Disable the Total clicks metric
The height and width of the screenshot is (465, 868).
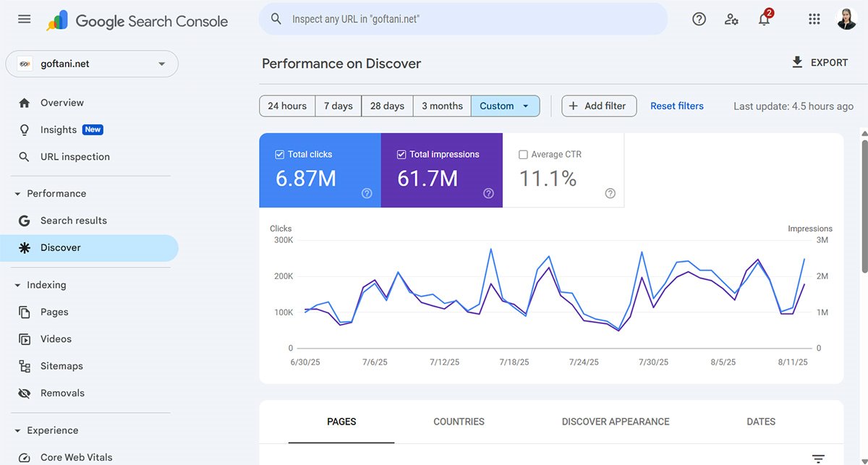click(x=278, y=154)
